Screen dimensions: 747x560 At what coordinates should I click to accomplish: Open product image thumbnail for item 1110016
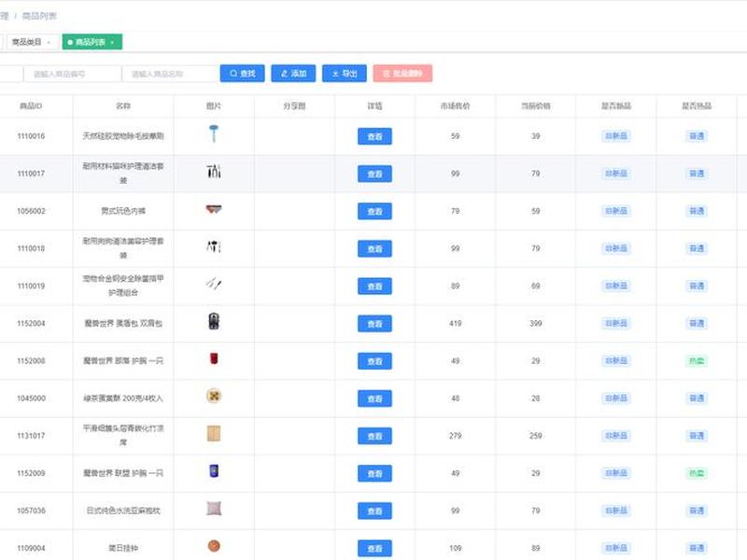[x=214, y=133]
